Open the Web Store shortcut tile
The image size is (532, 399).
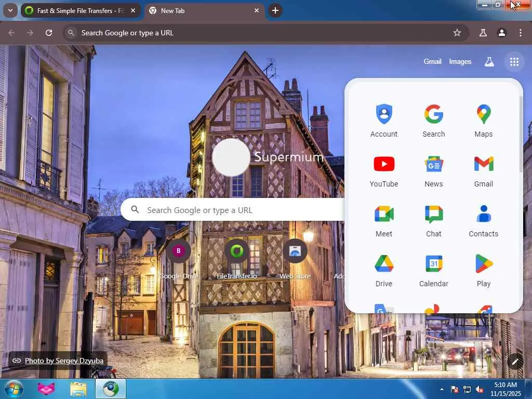tap(295, 259)
